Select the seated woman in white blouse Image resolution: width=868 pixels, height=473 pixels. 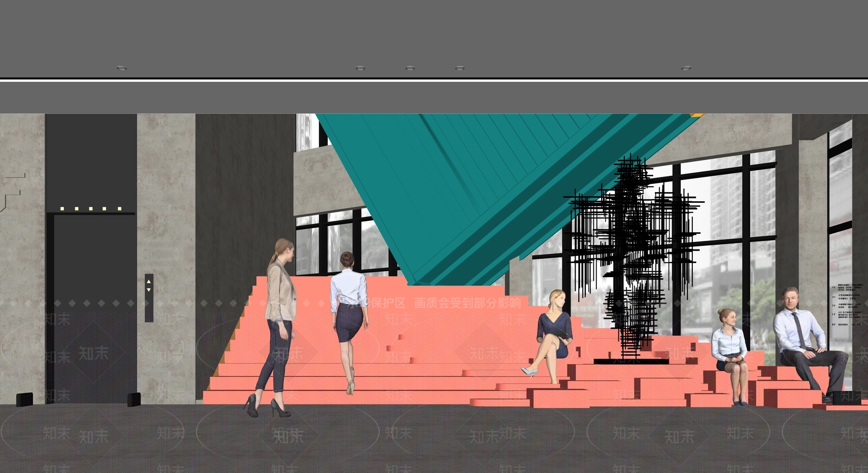point(731,356)
